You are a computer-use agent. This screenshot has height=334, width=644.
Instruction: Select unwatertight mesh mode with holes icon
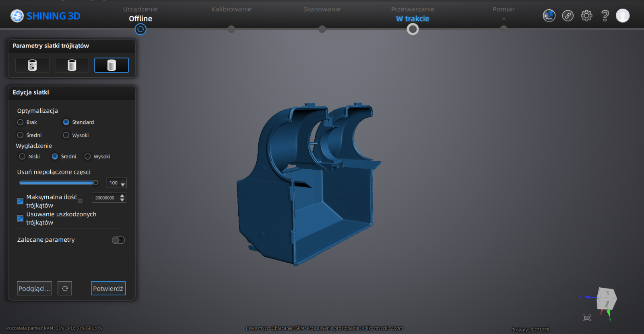coord(32,65)
